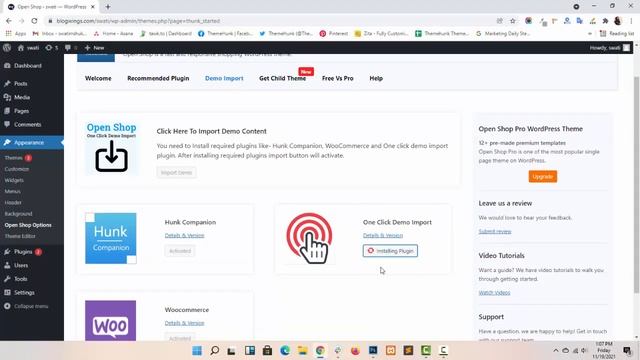Click Hunk Companion Activated button
This screenshot has height=360, width=640.
tap(180, 251)
